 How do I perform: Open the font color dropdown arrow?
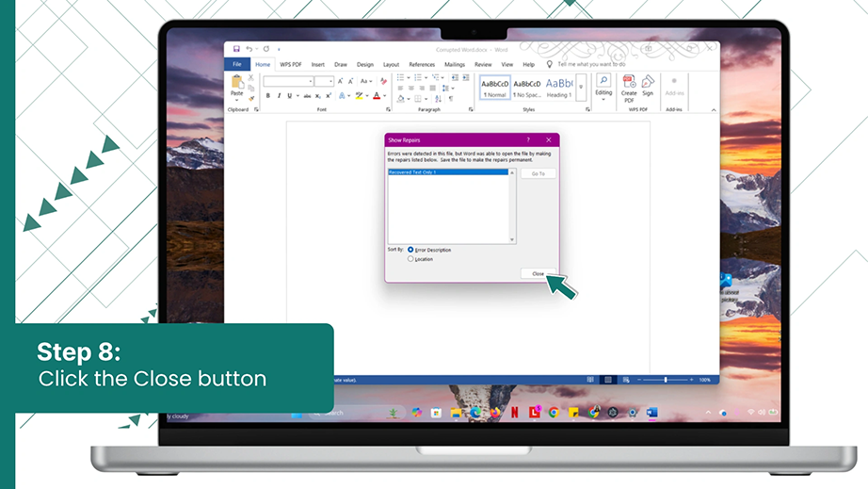coord(385,96)
